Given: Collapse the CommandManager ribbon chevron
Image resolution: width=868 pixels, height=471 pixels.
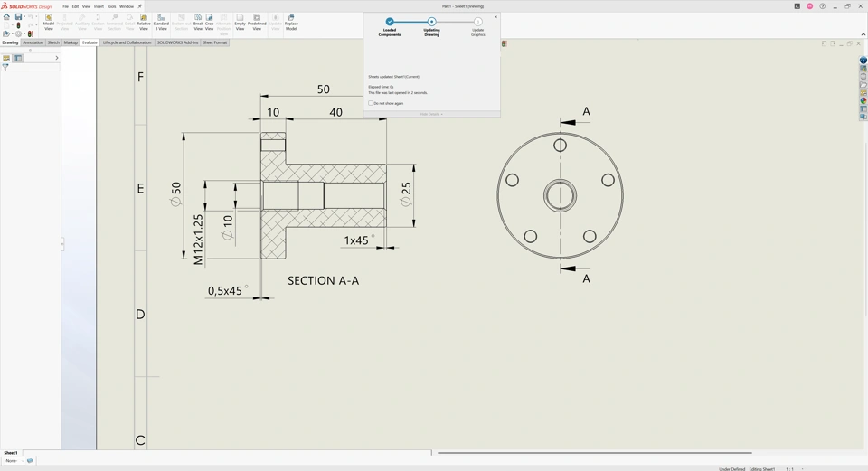Looking at the screenshot, I should (x=863, y=34).
